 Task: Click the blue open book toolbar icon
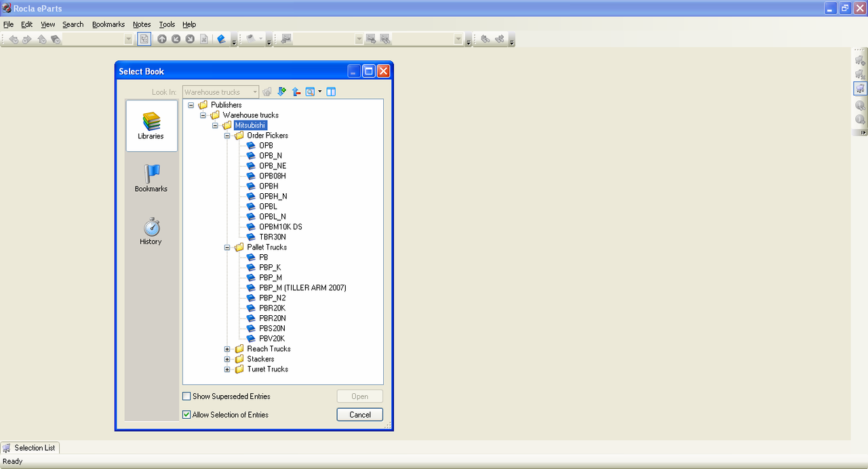pos(221,39)
